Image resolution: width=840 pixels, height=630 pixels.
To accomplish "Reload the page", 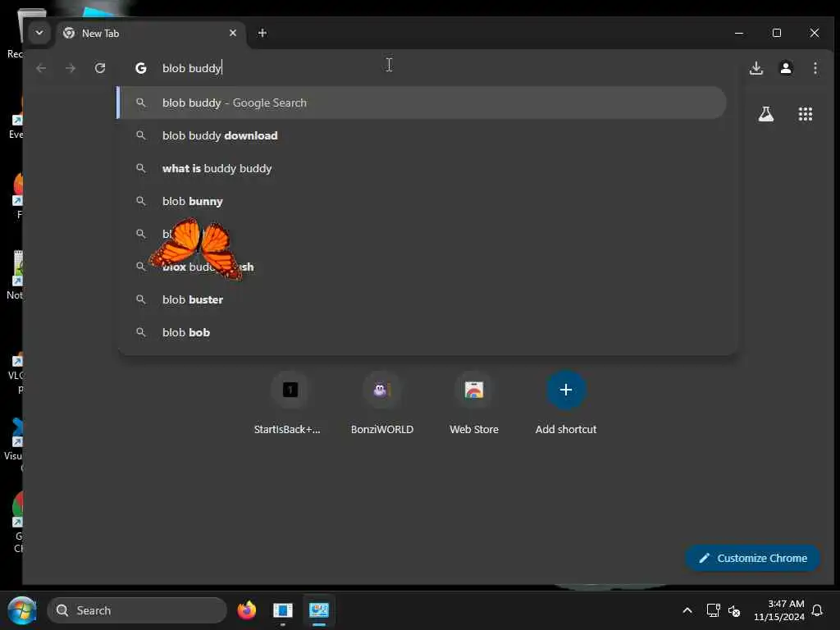I will [99, 68].
